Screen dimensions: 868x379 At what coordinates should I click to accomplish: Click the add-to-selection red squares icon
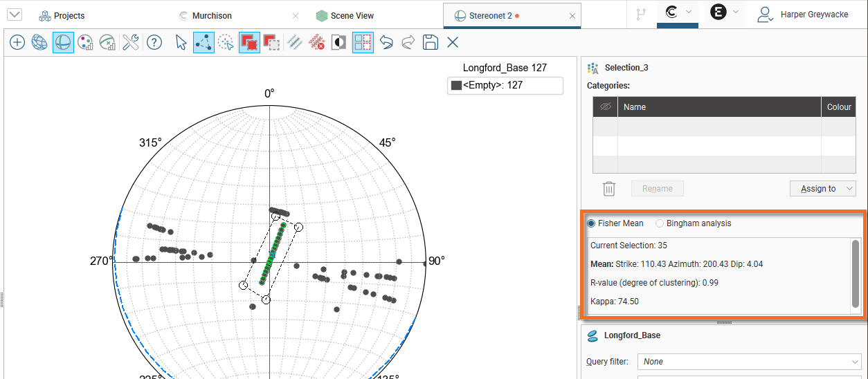click(249, 43)
